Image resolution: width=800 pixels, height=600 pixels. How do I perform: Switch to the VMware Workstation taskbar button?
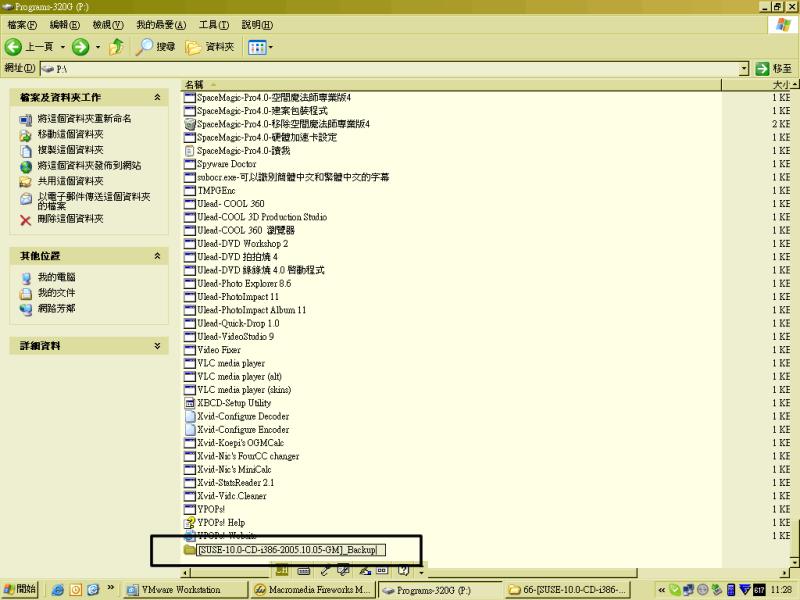coord(186,590)
